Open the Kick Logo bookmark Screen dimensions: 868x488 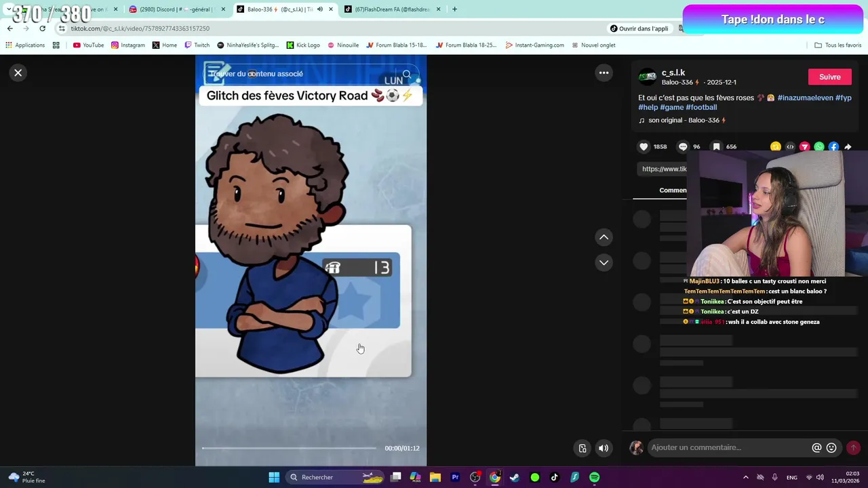coord(303,45)
